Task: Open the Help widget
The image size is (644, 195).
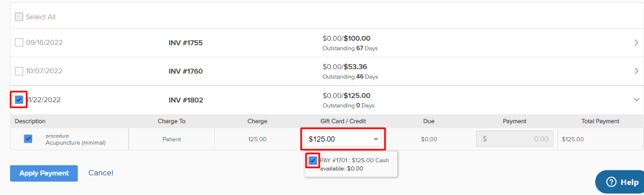Action: tap(620, 182)
